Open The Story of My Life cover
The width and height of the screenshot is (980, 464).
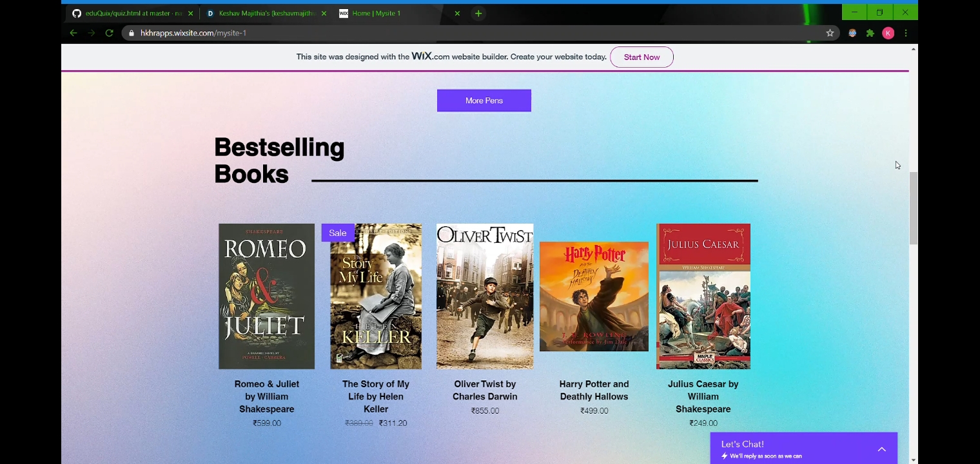click(376, 296)
